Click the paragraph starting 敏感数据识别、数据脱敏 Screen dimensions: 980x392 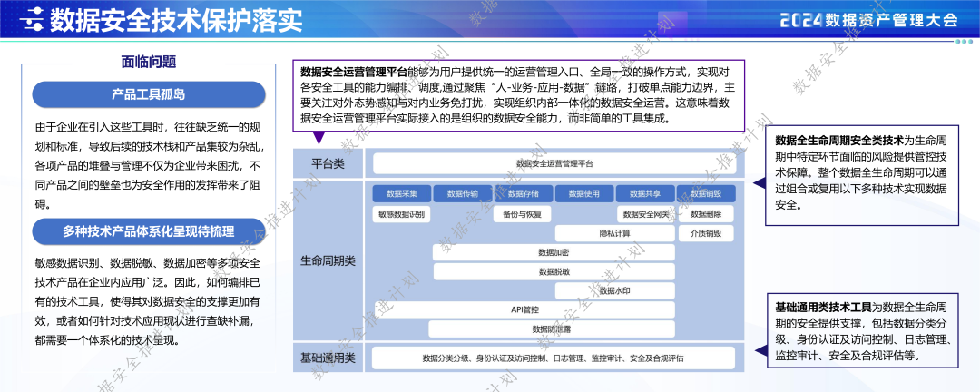pos(148,301)
